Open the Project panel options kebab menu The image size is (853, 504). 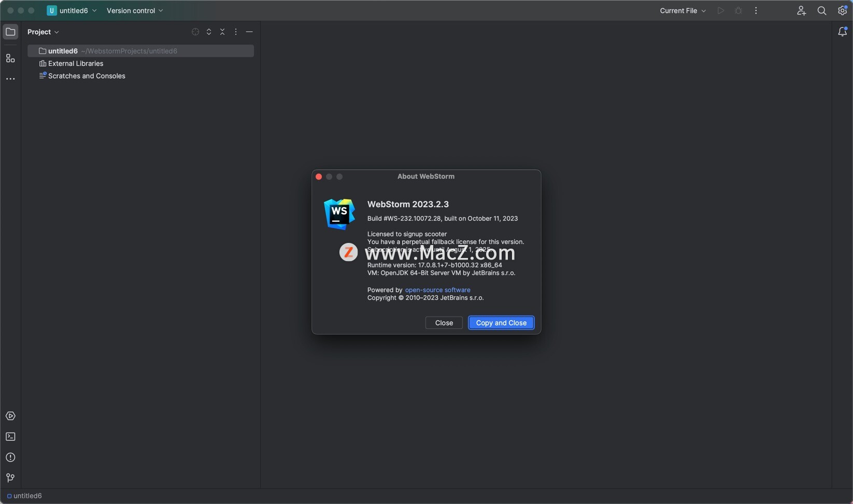point(236,32)
